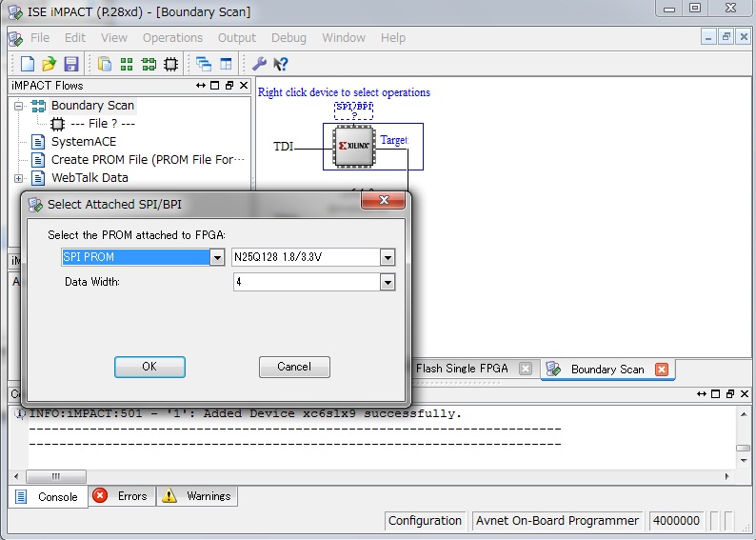756x540 pixels.
Task: Restore the inner document window
Action: 726,36
